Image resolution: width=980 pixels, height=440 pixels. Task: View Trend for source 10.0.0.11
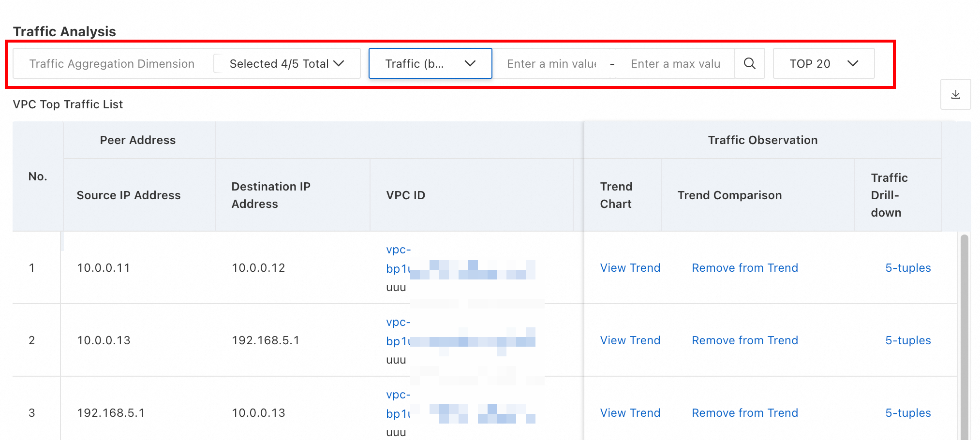630,268
